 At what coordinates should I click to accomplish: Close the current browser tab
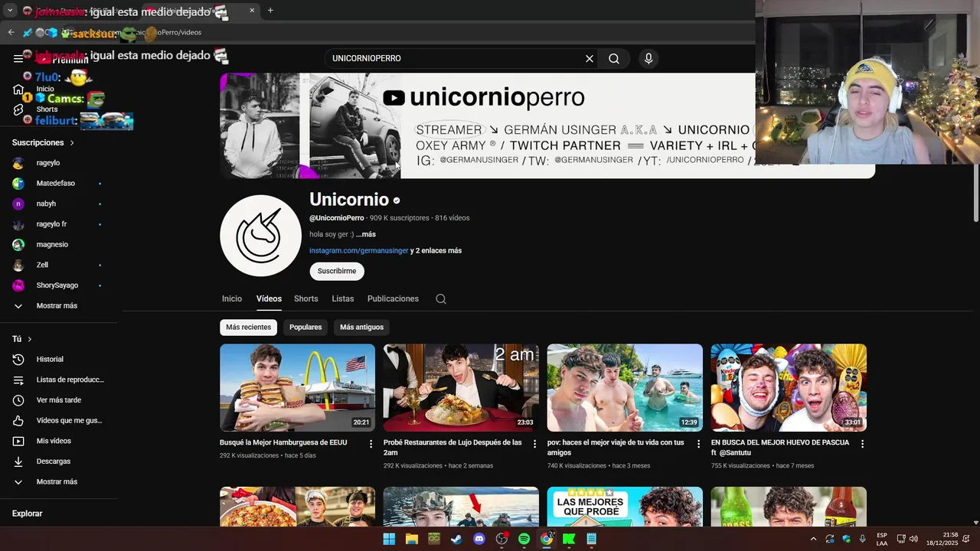pyautogui.click(x=253, y=11)
